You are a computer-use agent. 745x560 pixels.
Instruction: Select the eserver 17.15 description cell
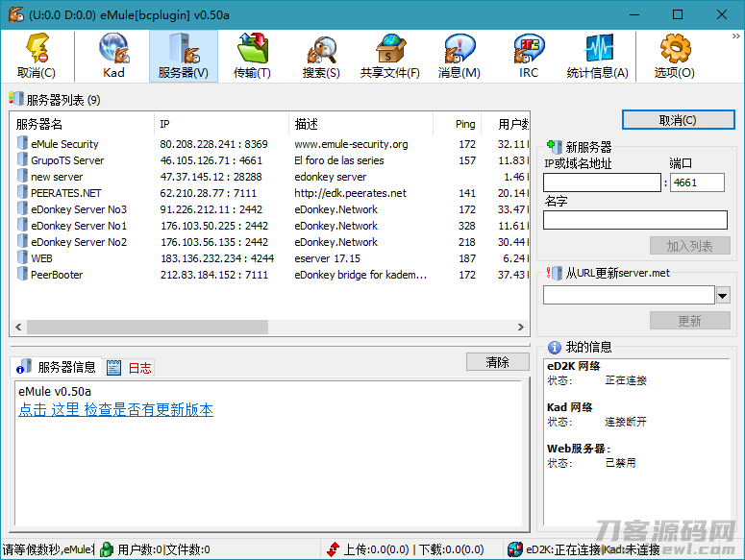(328, 258)
